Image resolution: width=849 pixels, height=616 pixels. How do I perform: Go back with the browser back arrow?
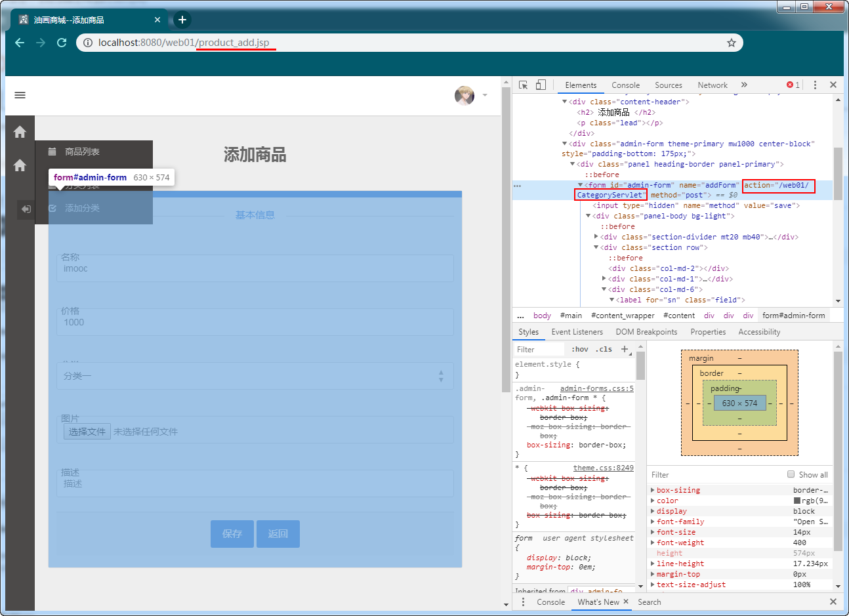[20, 43]
